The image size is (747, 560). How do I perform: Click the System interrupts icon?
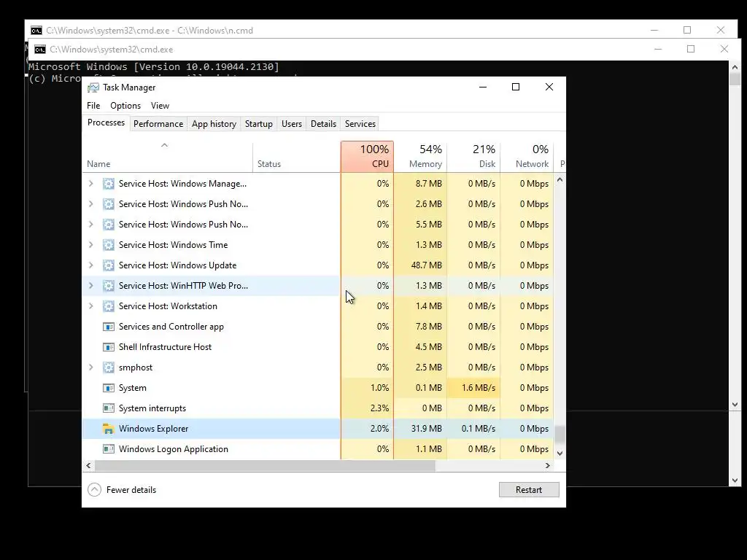(x=109, y=408)
